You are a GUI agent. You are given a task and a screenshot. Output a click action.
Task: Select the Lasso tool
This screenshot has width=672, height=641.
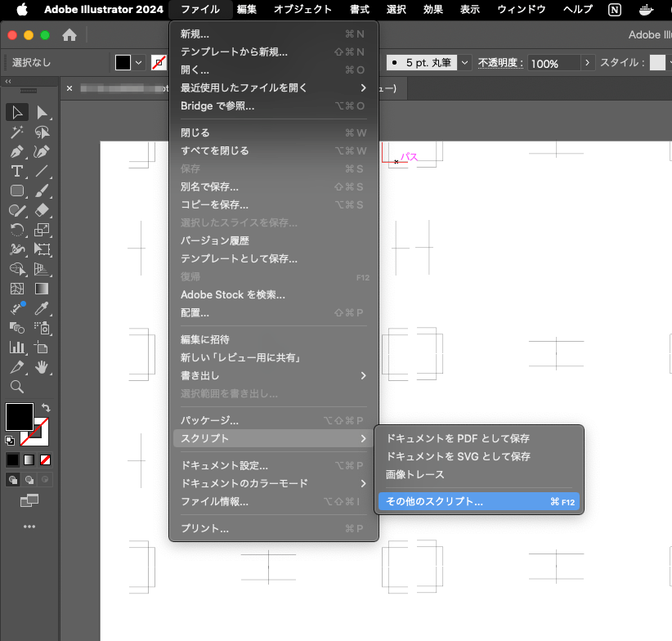click(42, 132)
